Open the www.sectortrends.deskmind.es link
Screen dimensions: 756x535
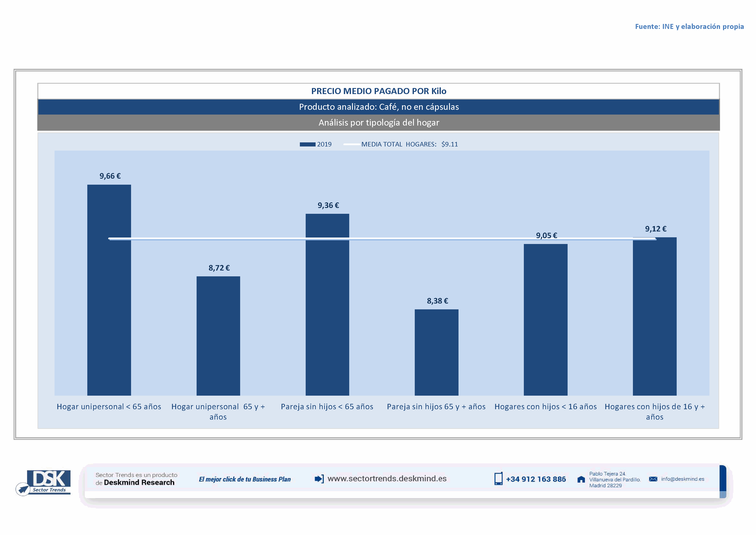387,479
